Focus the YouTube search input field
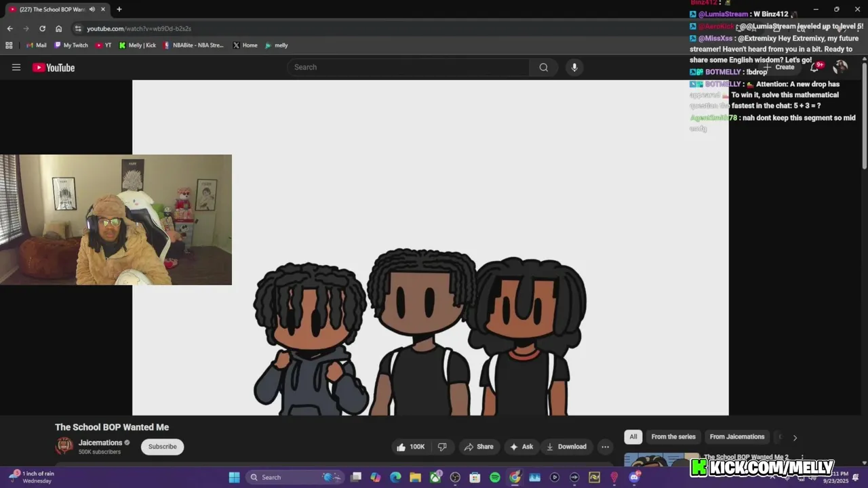Viewport: 868px width, 488px height. (x=408, y=67)
